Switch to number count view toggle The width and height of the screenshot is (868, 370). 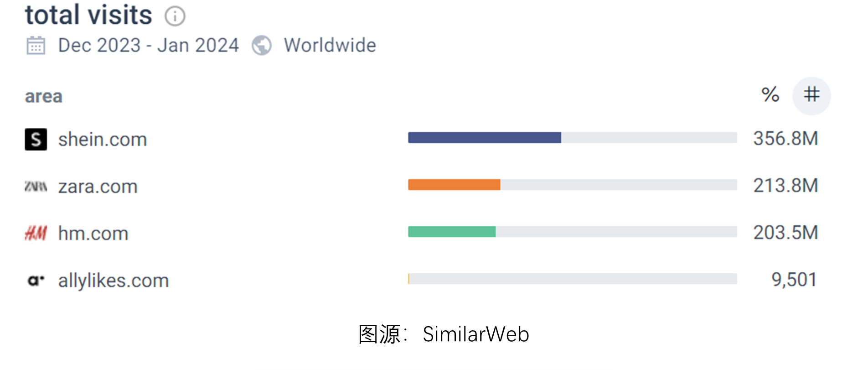(811, 95)
